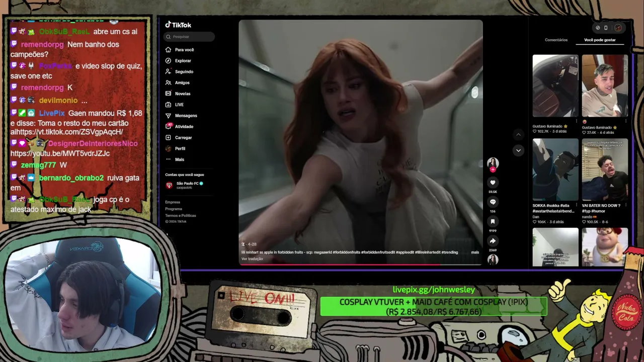Open the profile avatar in top-right pill

(618, 28)
